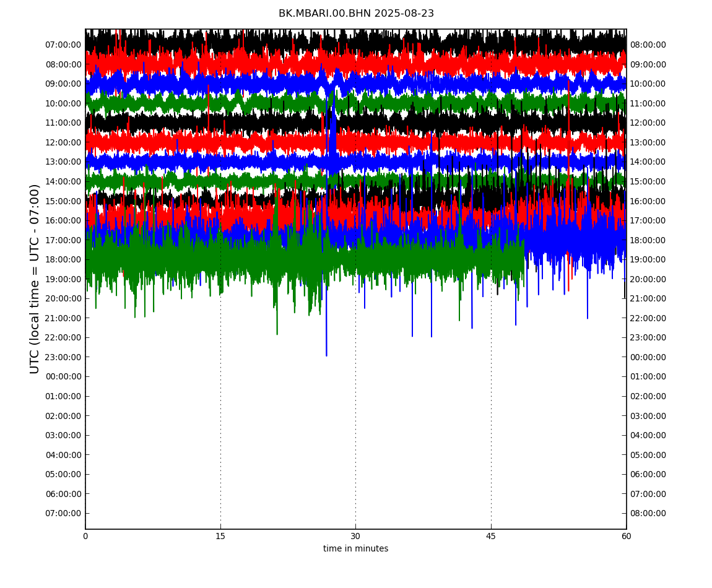Screen dimensions: 712x588
Task: Click the 'UTC (local time = UTC - 07:00)' axis label
Action: (x=35, y=279)
